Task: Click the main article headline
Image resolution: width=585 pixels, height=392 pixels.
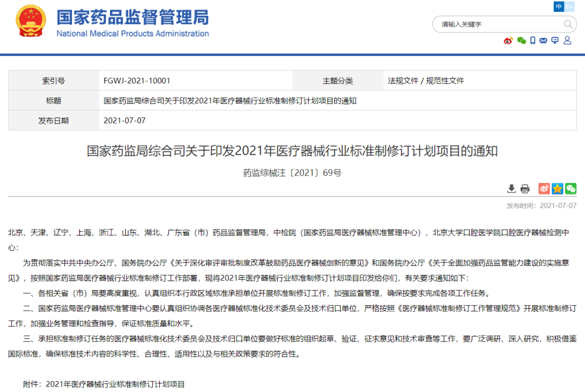Action: (292, 151)
